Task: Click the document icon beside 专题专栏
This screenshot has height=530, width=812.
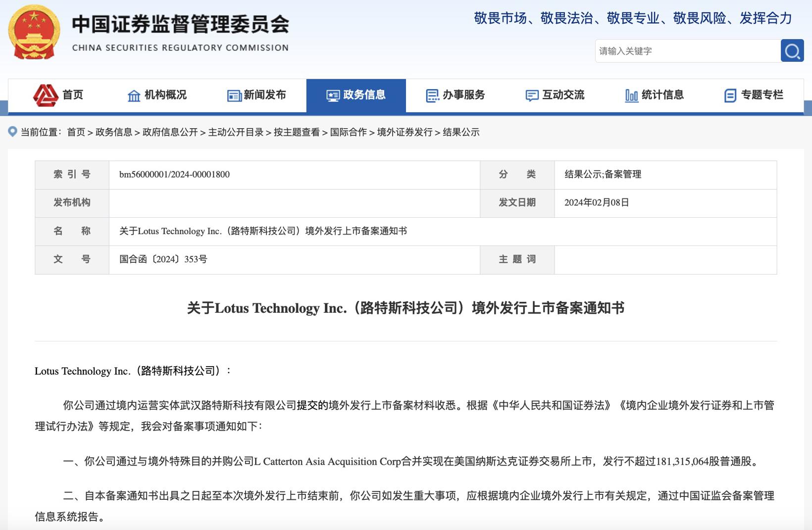Action: pyautogui.click(x=730, y=96)
